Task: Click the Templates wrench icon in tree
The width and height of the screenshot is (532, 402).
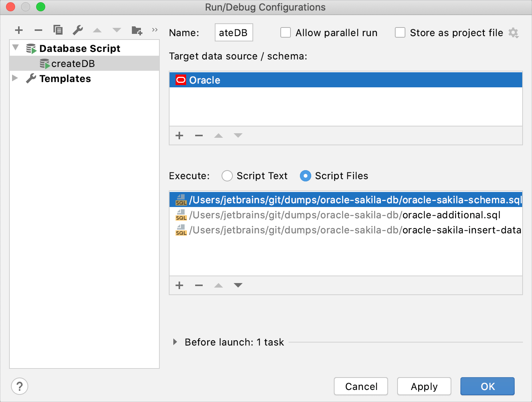Action: click(31, 78)
